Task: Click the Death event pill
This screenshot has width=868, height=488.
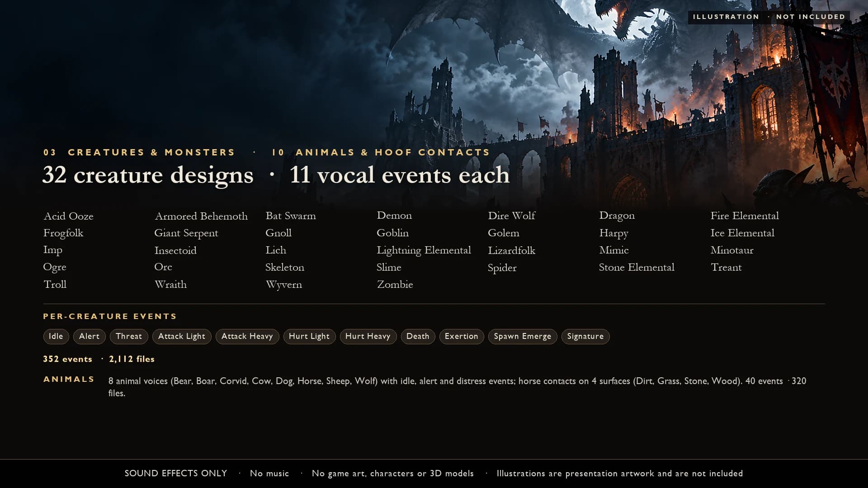Action: 418,336
